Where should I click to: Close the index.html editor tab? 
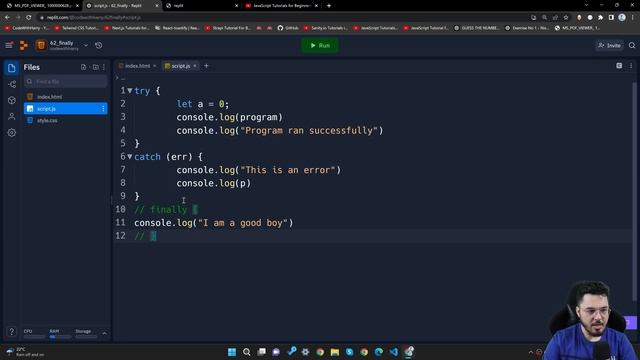pyautogui.click(x=155, y=66)
